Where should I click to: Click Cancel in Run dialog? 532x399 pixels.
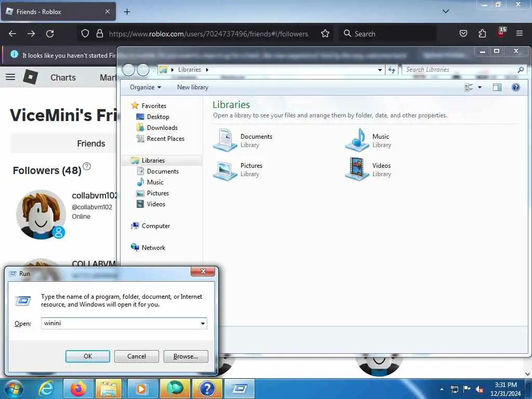click(137, 356)
